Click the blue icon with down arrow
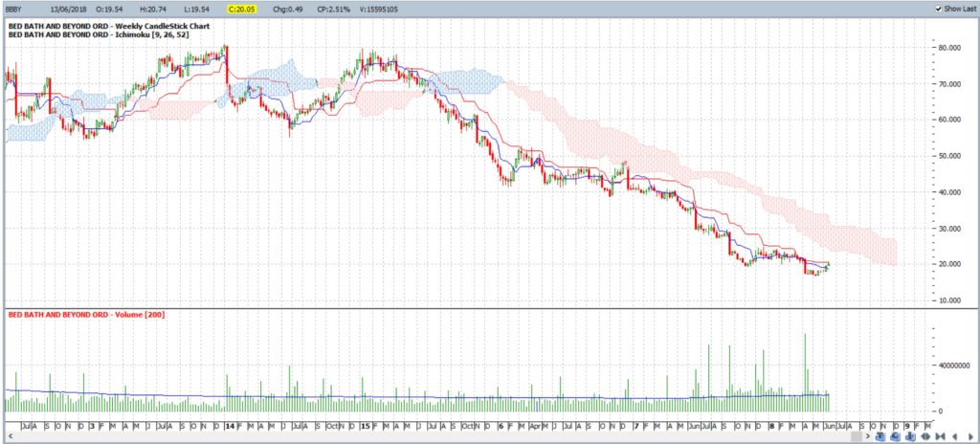The image size is (980, 444). [x=911, y=436]
